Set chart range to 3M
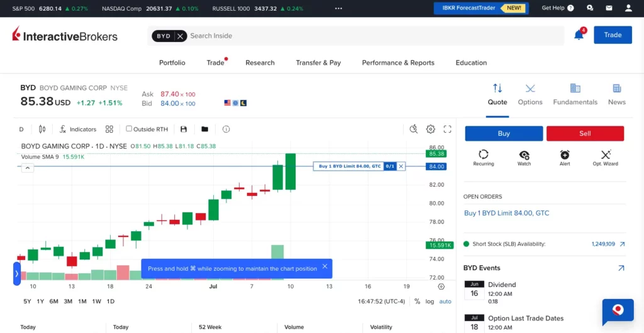This screenshot has height=333, width=644. tap(68, 302)
